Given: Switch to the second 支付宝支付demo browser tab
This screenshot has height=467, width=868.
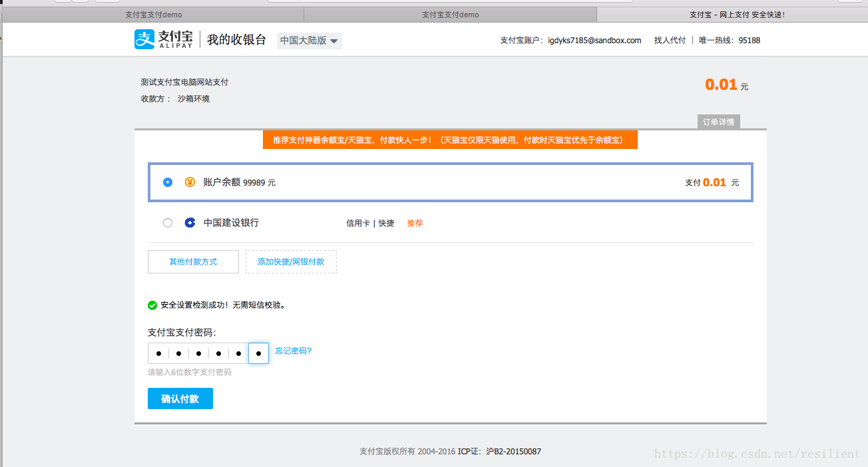Looking at the screenshot, I should pyautogui.click(x=451, y=15).
